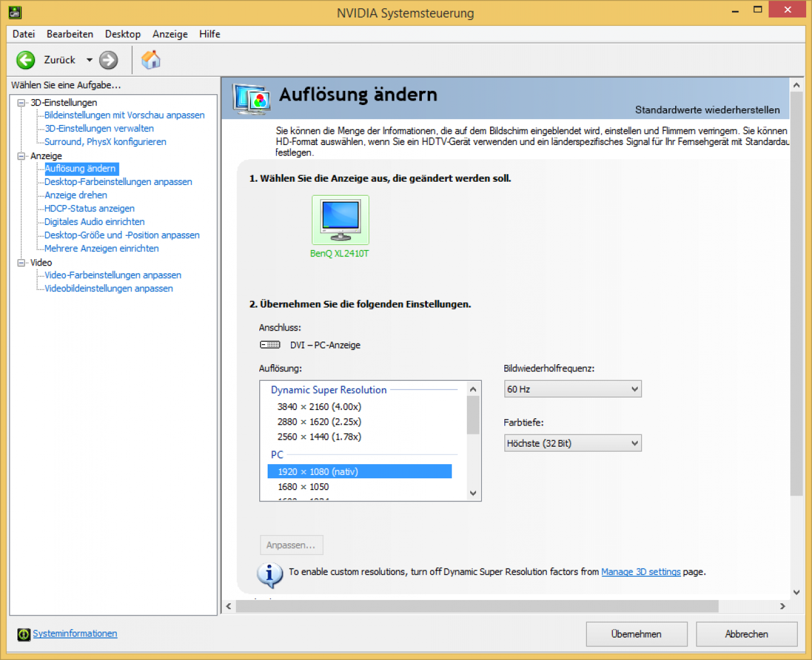Follow the Manage 3D settings link

[640, 572]
